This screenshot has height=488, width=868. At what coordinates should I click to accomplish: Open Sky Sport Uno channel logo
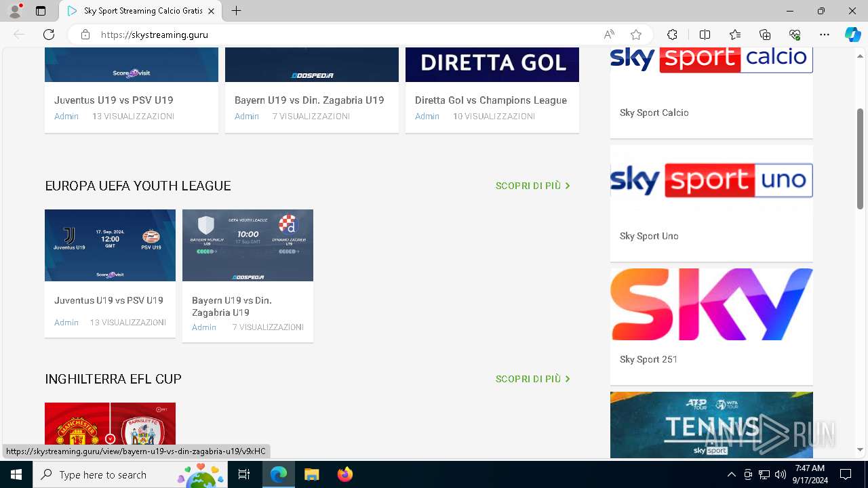[711, 180]
